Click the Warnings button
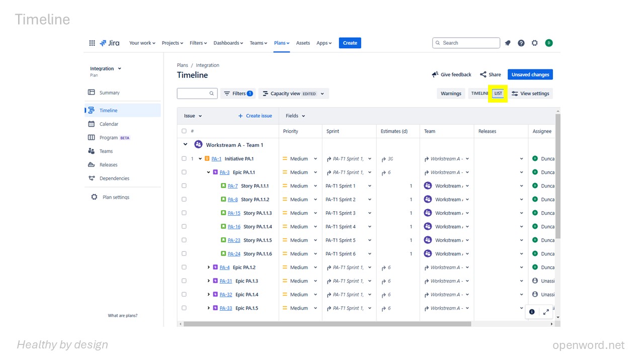The width and height of the screenshot is (644, 362). [x=451, y=94]
